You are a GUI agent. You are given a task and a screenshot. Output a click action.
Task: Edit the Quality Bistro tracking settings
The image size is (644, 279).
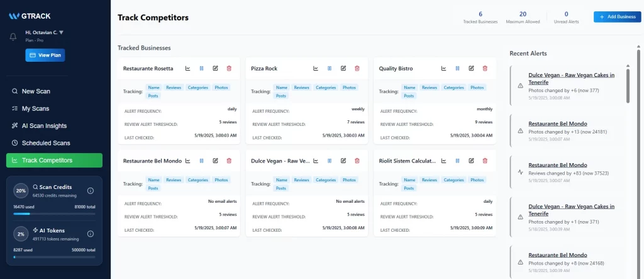[471, 68]
